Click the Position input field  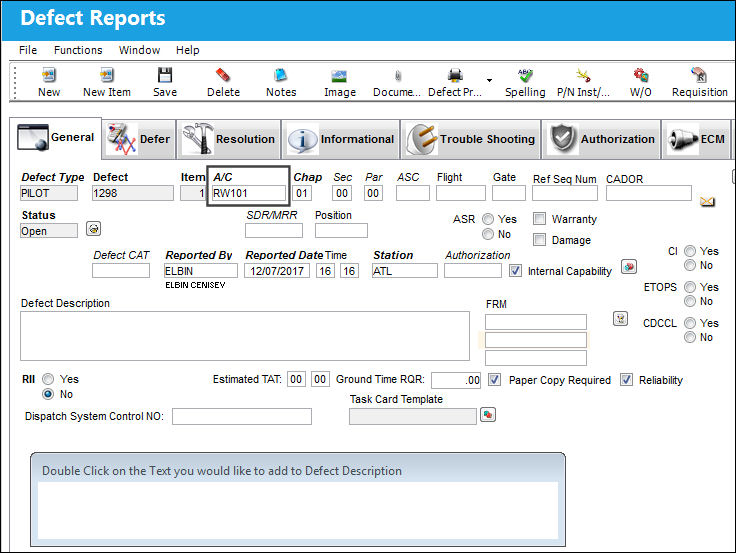point(341,230)
